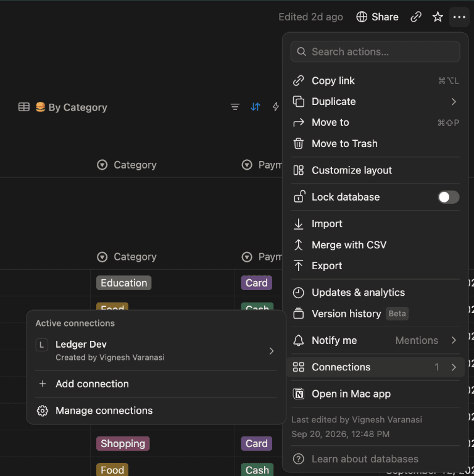The height and width of the screenshot is (476, 474).
Task: Click the magnifier icon in Search actions
Action: (301, 52)
